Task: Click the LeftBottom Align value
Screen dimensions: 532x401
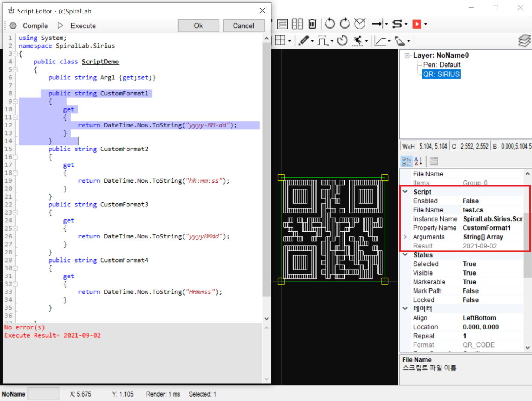Action: [x=479, y=318]
